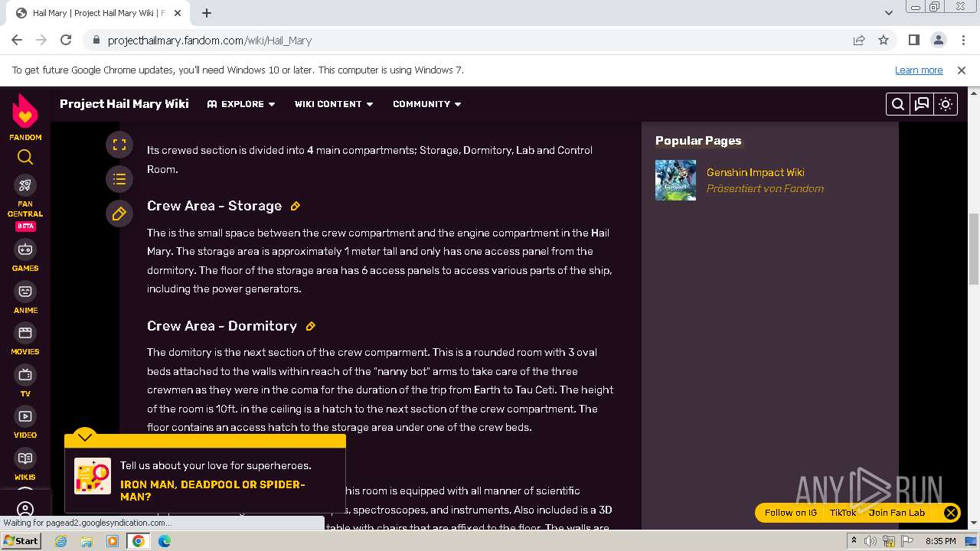
Task: Open Genshin Impact Wiki thumbnail
Action: pyautogui.click(x=675, y=180)
